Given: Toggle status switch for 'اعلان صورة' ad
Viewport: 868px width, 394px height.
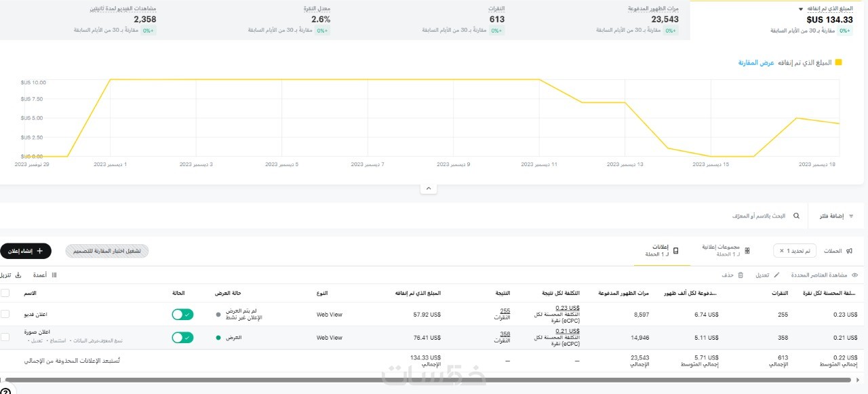Looking at the screenshot, I should point(182,338).
